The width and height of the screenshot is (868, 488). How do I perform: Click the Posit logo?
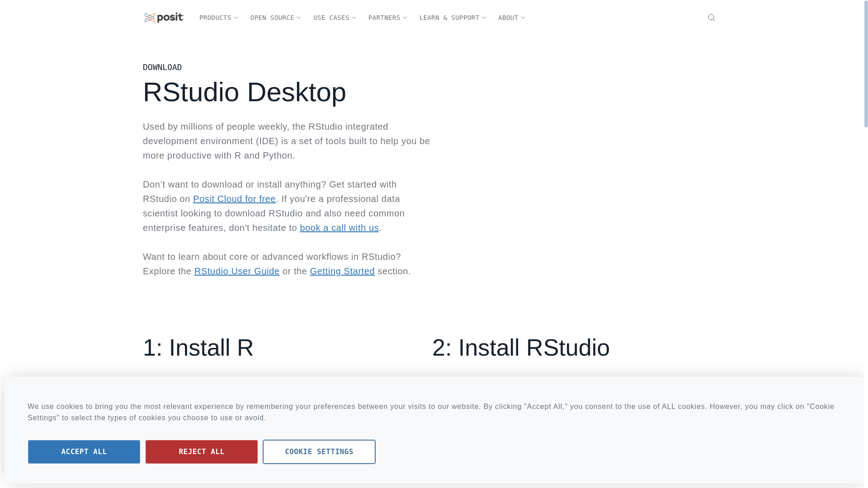click(x=164, y=18)
